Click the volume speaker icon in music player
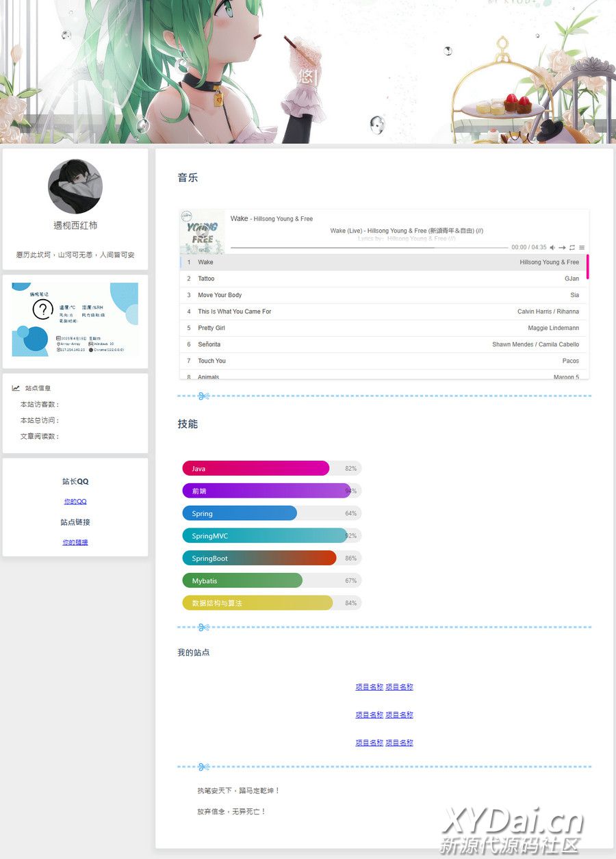The image size is (616, 859). pyautogui.click(x=552, y=248)
